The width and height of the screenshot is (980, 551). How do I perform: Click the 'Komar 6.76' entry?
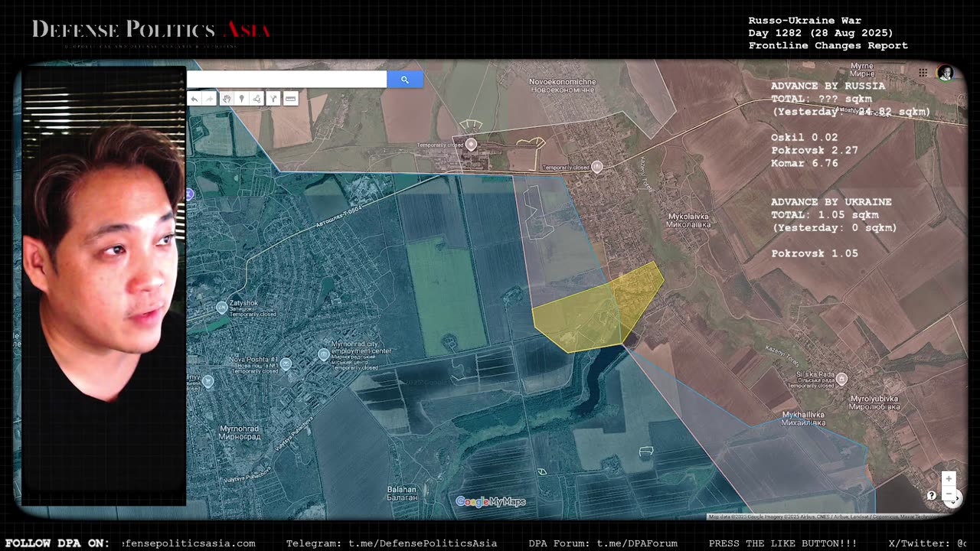click(804, 163)
